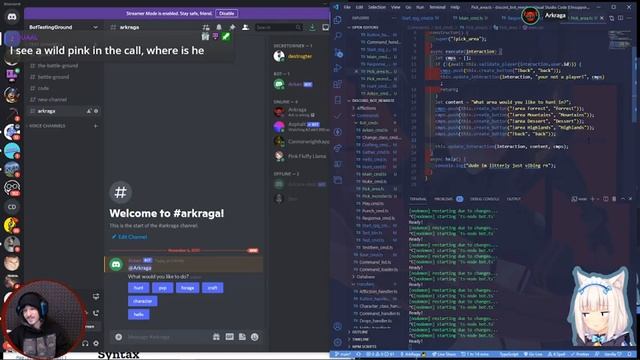The image size is (640, 360).
Task: Switch to the Terminal panel tab
Action: click(418, 199)
